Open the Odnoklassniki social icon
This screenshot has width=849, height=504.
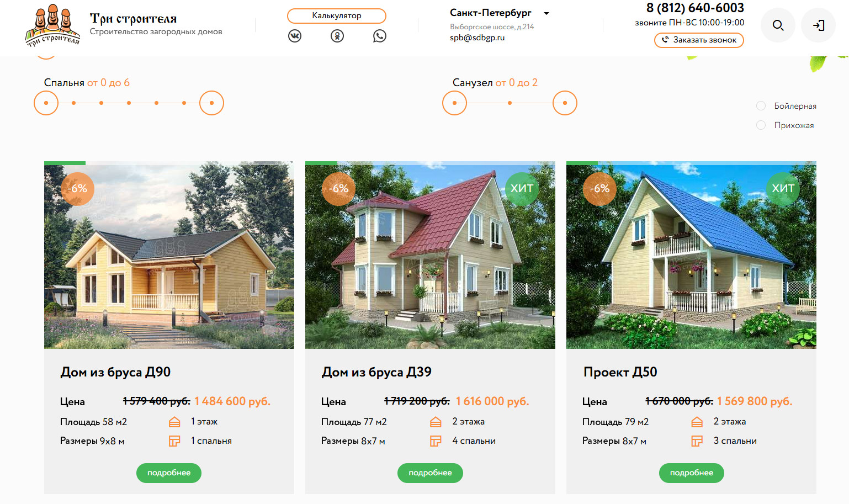[x=337, y=36]
